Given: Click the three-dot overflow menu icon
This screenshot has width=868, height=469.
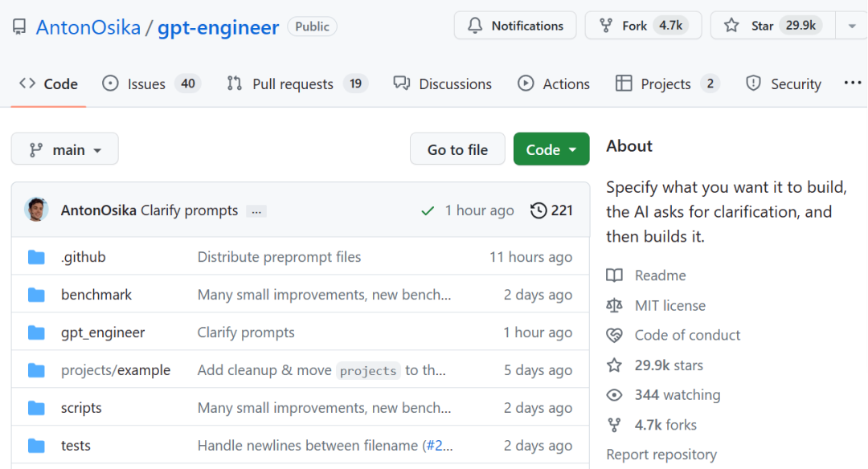Looking at the screenshot, I should pyautogui.click(x=852, y=84).
